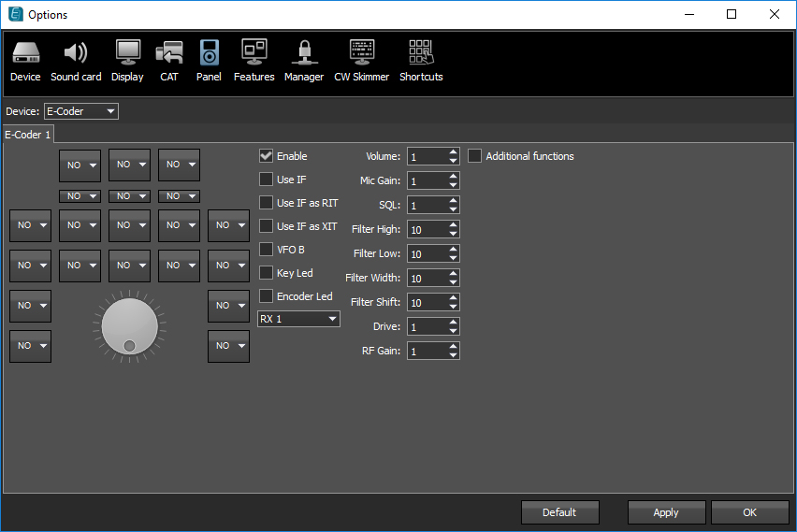Click the Default button

(x=559, y=512)
